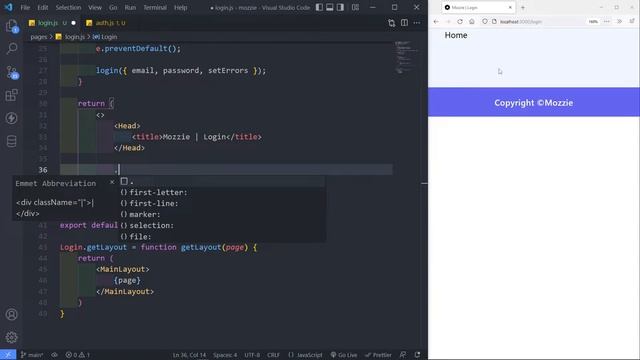Open the Database view in activity bar

click(12, 141)
